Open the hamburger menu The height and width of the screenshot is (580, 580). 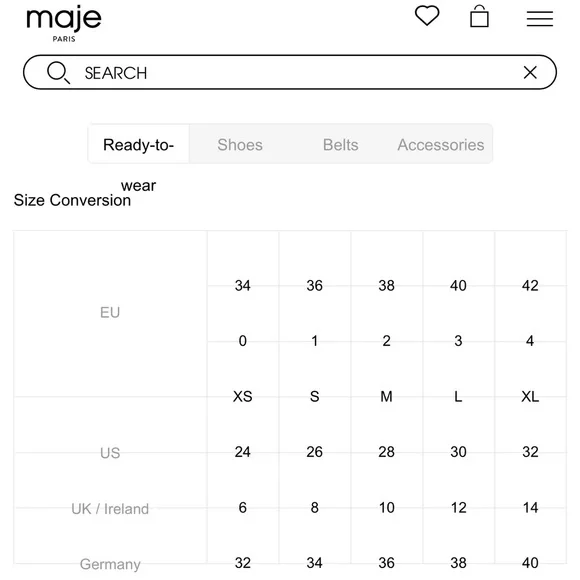coord(540,18)
